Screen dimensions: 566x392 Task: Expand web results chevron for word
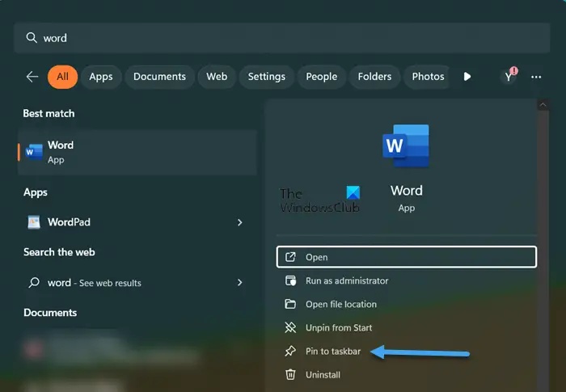tap(239, 282)
